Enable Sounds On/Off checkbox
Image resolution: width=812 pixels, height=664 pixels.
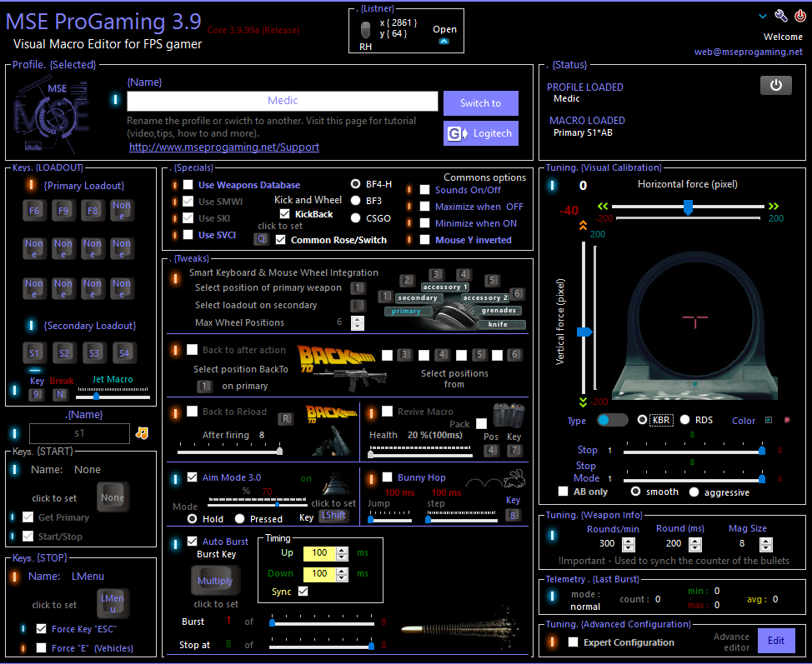coord(424,190)
